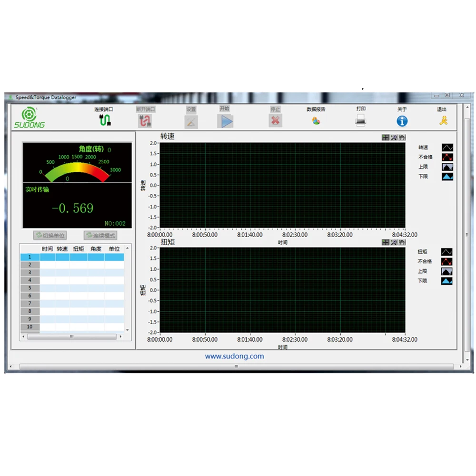Click data table scroll up arrow

point(128,248)
